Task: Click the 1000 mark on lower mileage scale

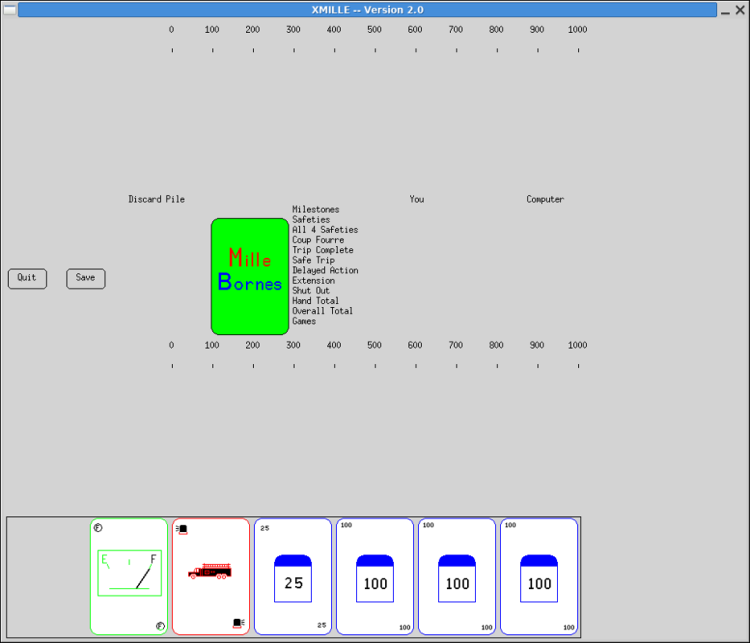Action: (x=577, y=345)
